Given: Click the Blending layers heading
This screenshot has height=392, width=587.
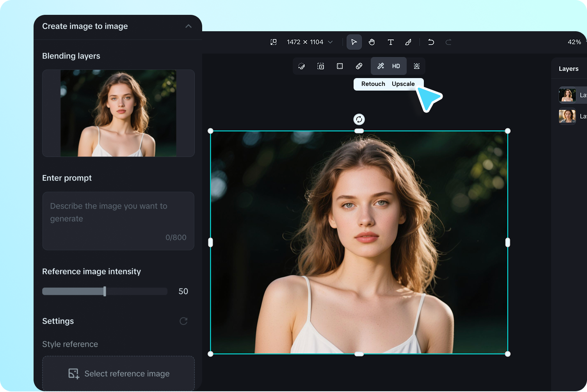Looking at the screenshot, I should point(71,56).
